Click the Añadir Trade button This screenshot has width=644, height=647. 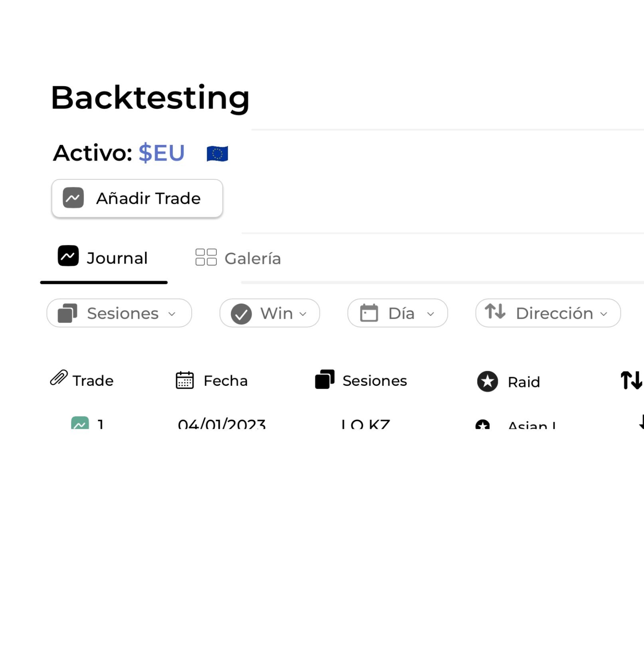point(137,198)
